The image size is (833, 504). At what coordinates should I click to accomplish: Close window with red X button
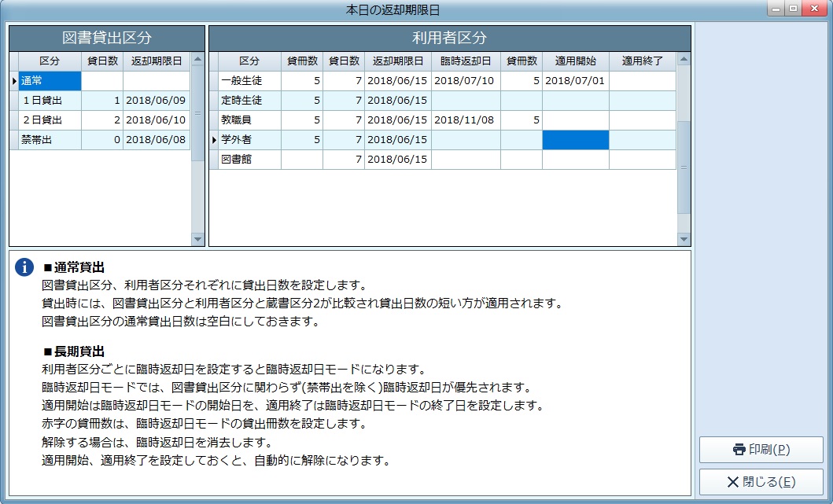tap(814, 9)
